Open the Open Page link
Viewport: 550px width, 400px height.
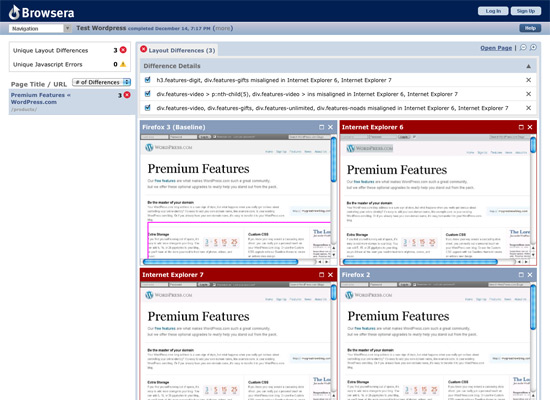click(496, 48)
